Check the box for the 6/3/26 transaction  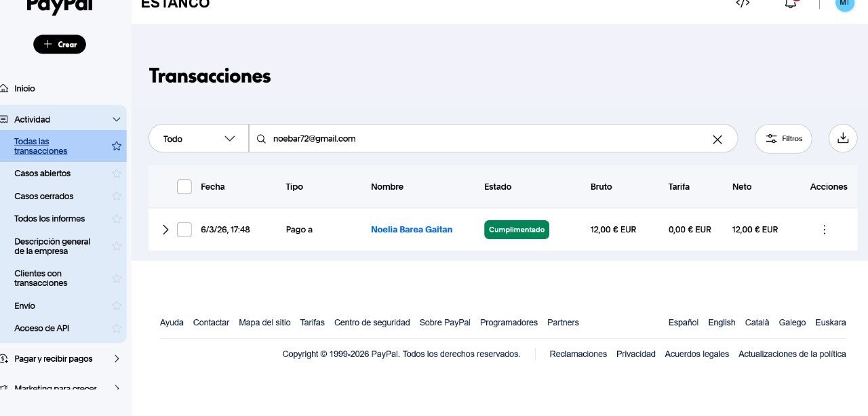click(184, 230)
